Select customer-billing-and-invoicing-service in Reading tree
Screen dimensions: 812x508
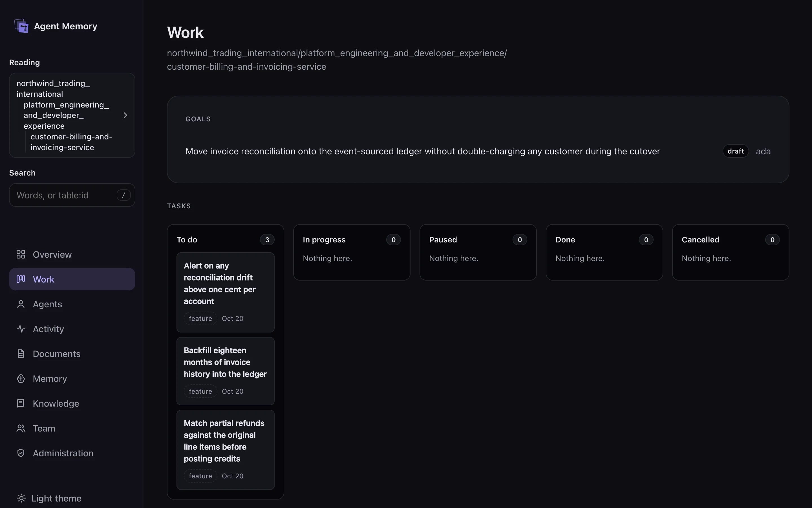[x=71, y=142]
